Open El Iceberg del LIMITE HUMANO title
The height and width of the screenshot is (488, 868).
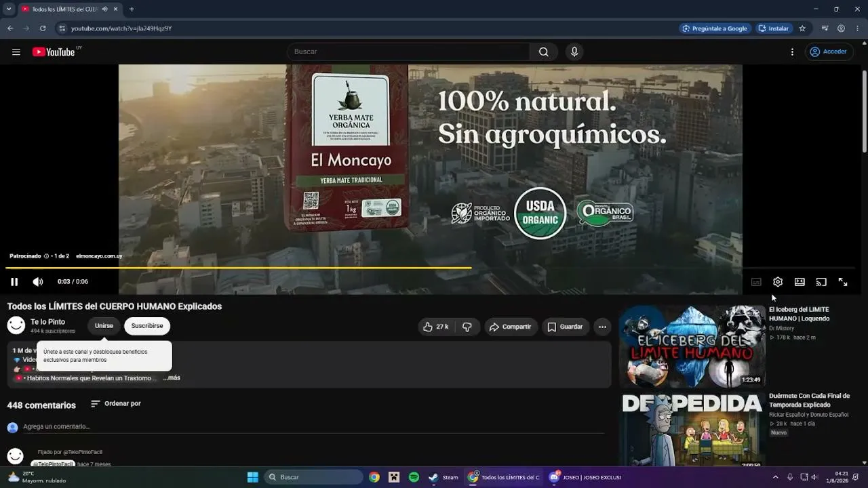click(799, 314)
